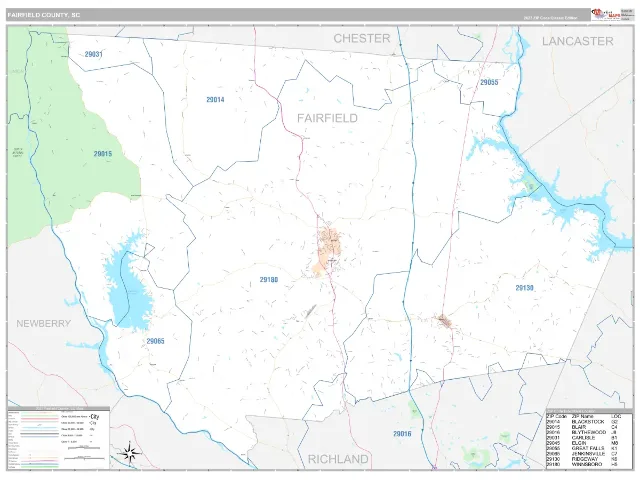
Task: Click the Ridgeway town area on map
Action: pos(445,321)
